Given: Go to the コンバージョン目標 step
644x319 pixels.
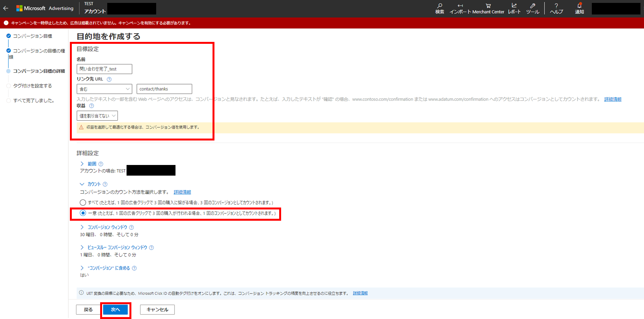Looking at the screenshot, I should coord(33,36).
